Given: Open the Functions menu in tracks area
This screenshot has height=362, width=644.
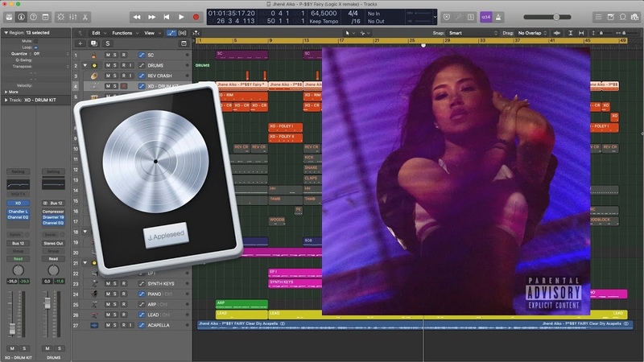Looking at the screenshot, I should coord(126,33).
